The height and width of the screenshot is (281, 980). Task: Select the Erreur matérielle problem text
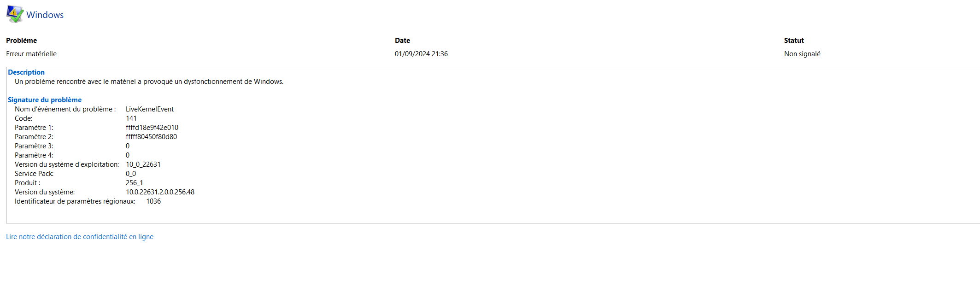pyautogui.click(x=31, y=54)
